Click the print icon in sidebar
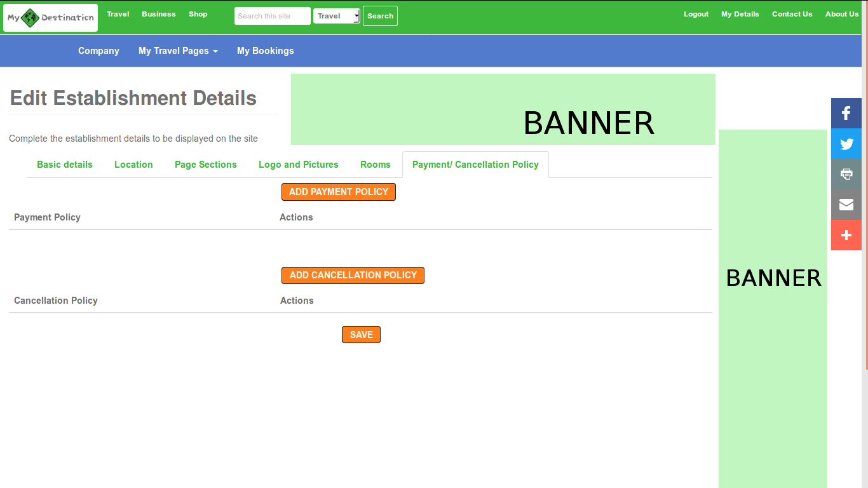This screenshot has height=488, width=868. 846,174
